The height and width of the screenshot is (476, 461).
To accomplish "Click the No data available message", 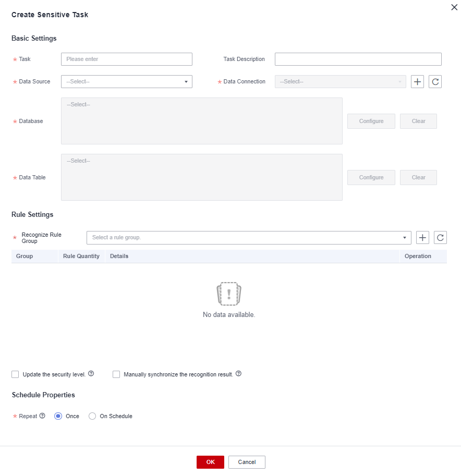I will click(x=229, y=314).
